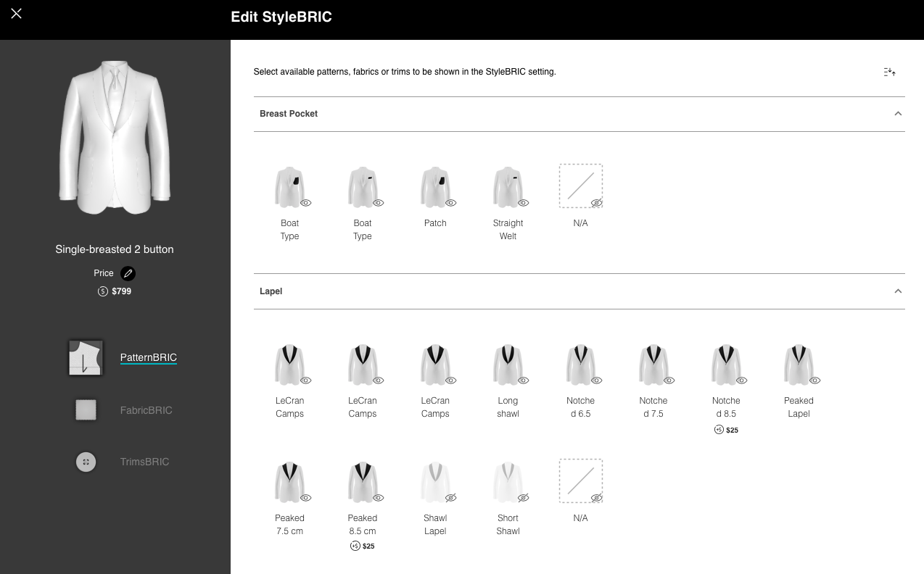Image resolution: width=924 pixels, height=574 pixels.
Task: Collapse the Breast Pocket section
Action: click(x=898, y=114)
